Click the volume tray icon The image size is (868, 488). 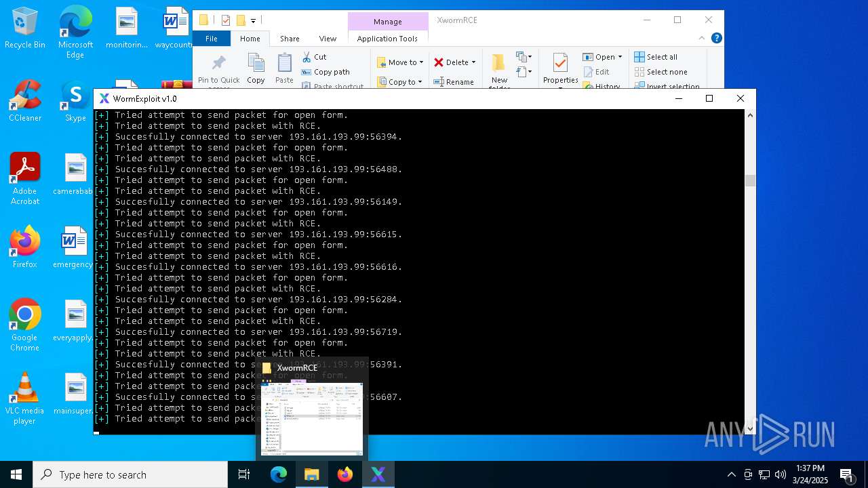pyautogui.click(x=781, y=474)
